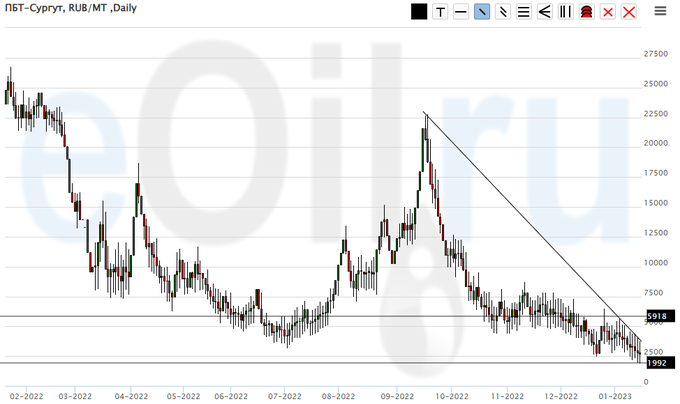This screenshot has height=404, width=680.
Task: Pick the vertical lines drawing tool
Action: click(565, 12)
